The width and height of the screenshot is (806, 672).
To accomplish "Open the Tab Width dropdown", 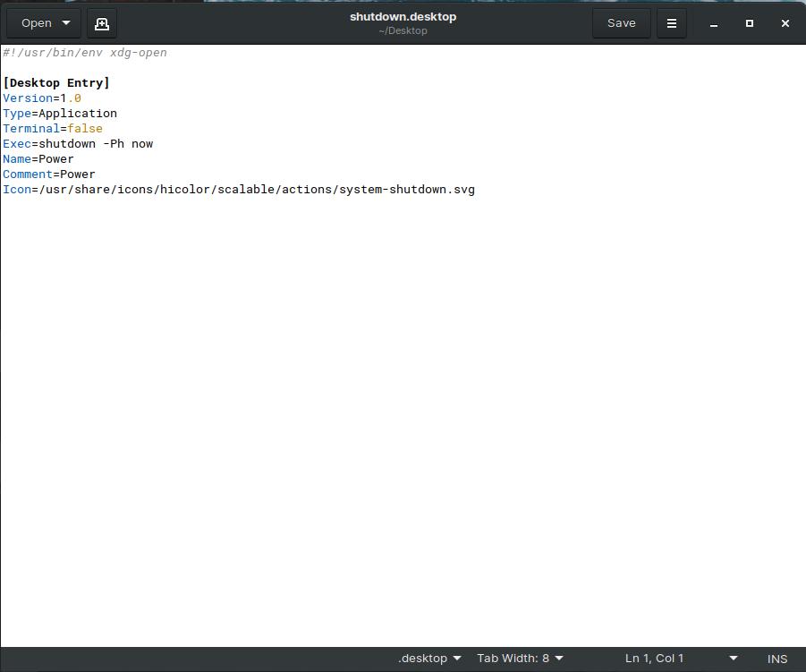I will tap(520, 659).
